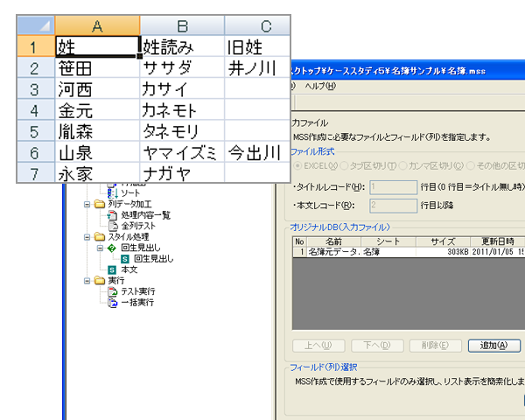
Task: Click cell containing 河西
Action: pos(97,88)
